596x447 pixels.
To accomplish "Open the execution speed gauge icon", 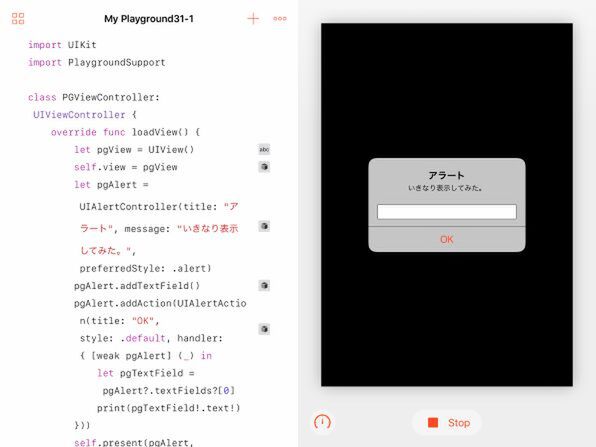I will coord(322,422).
